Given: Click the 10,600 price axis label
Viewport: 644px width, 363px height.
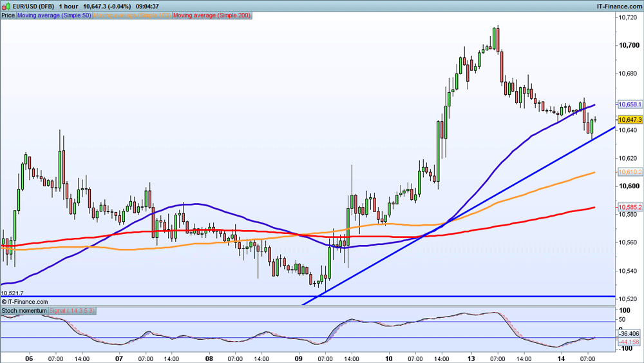Looking at the screenshot, I should tap(630, 186).
